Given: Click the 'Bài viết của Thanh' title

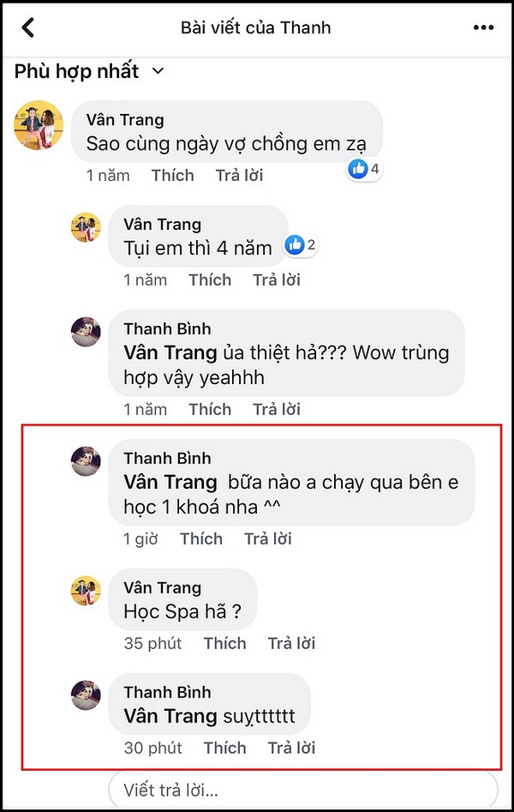Looking at the screenshot, I should click(257, 27).
